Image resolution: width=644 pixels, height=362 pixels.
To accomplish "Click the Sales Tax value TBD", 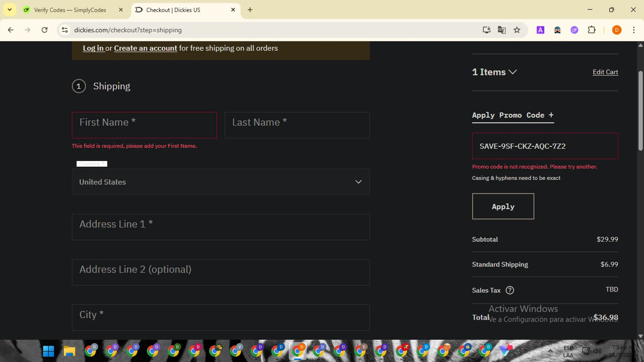I will (612, 289).
